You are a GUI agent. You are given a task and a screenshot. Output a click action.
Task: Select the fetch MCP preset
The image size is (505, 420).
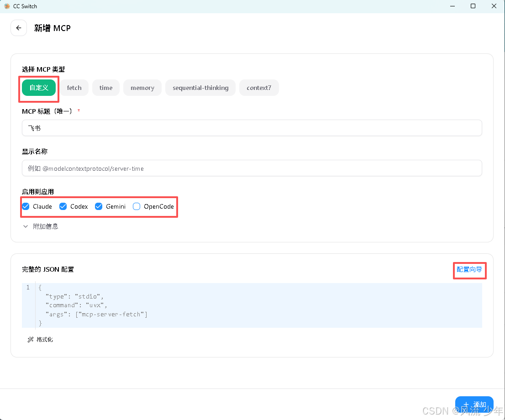click(x=74, y=88)
